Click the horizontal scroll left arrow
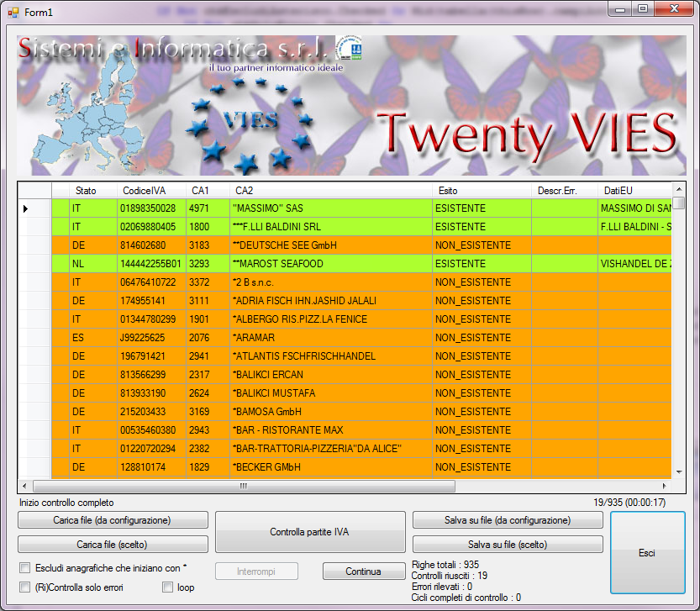700x611 pixels. pyautogui.click(x=24, y=486)
